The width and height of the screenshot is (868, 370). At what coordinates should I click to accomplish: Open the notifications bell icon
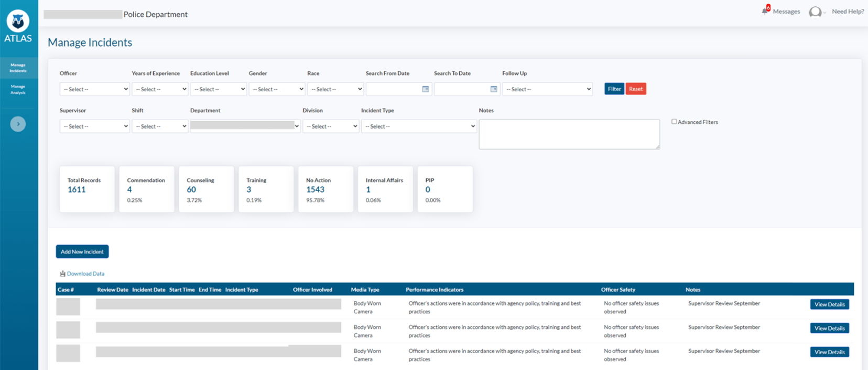(765, 11)
